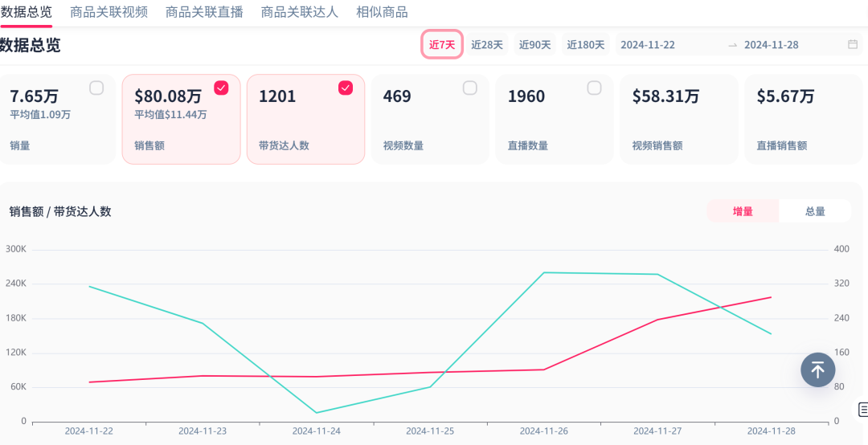
Task: Click the teal line point at 2024-11-24
Action: (x=317, y=413)
